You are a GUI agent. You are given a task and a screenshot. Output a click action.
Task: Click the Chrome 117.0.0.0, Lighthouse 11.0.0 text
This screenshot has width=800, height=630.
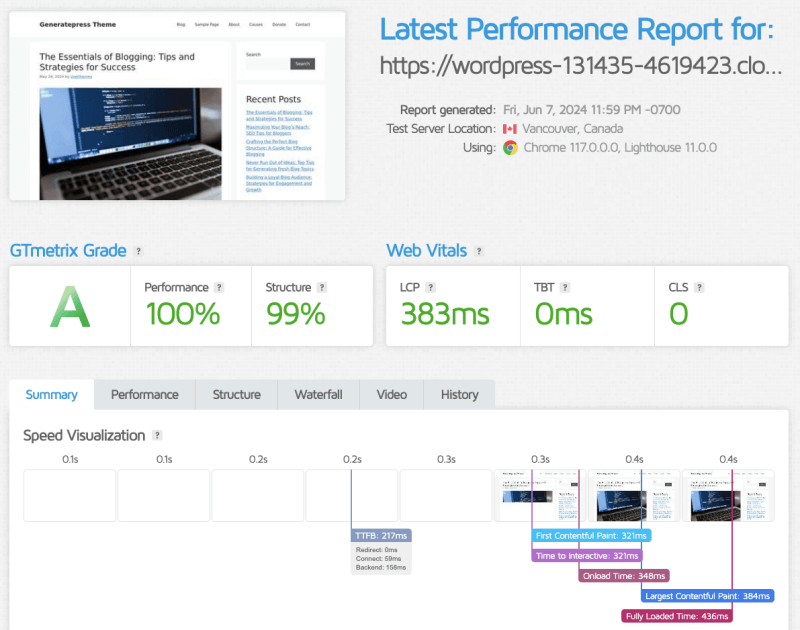click(620, 148)
